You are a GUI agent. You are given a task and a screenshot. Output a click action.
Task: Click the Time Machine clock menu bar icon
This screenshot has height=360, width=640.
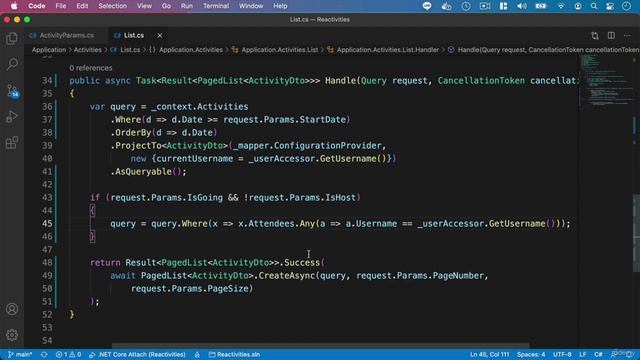[x=466, y=6]
